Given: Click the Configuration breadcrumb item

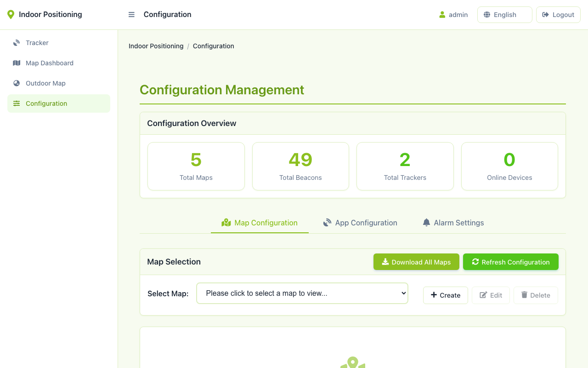Looking at the screenshot, I should [x=214, y=46].
